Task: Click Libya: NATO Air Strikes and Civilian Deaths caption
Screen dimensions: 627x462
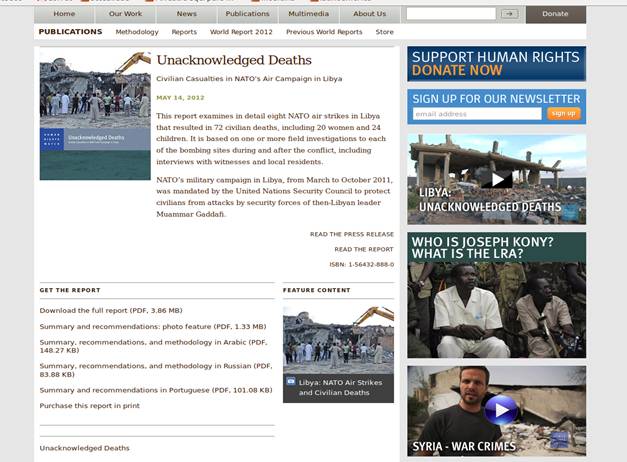Action: (x=340, y=388)
